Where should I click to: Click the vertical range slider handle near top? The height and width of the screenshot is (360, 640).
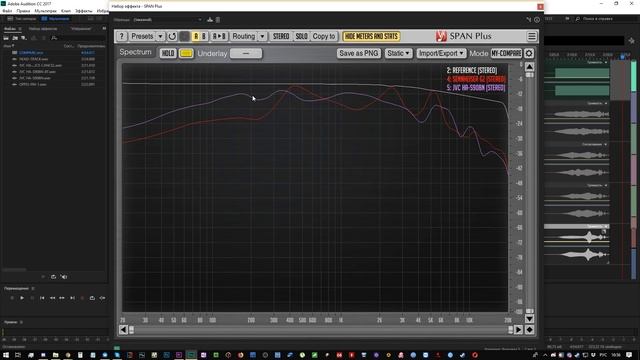[x=529, y=75]
